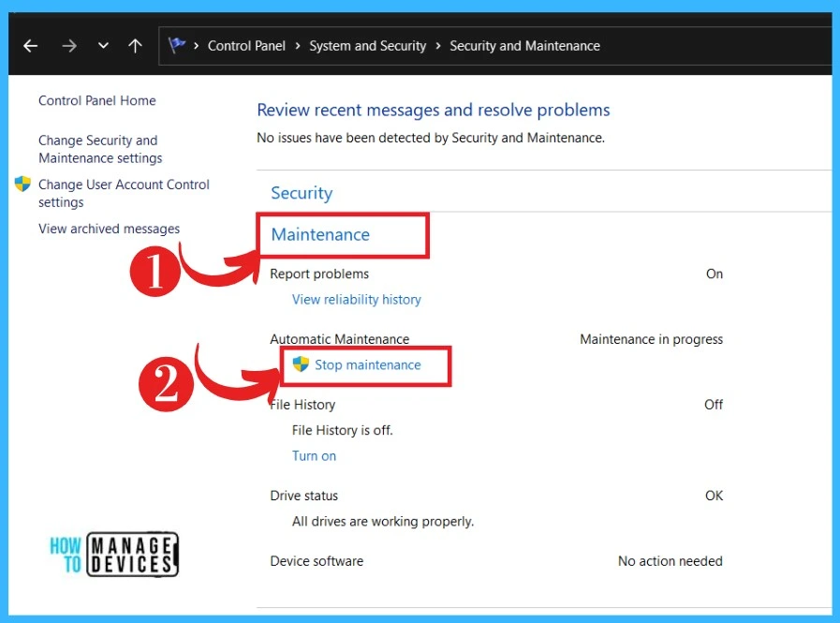Open Control Panel Home link
The image size is (840, 623).
[x=97, y=101]
